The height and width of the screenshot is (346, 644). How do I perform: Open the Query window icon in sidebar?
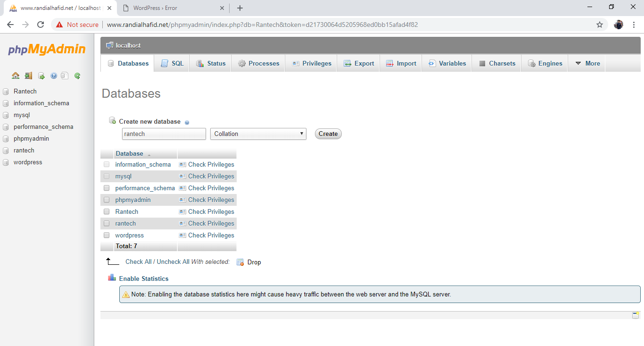tap(41, 76)
